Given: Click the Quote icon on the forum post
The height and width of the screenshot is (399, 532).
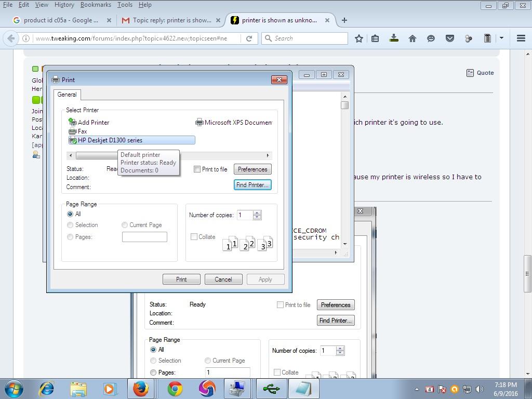Looking at the screenshot, I should tap(470, 73).
